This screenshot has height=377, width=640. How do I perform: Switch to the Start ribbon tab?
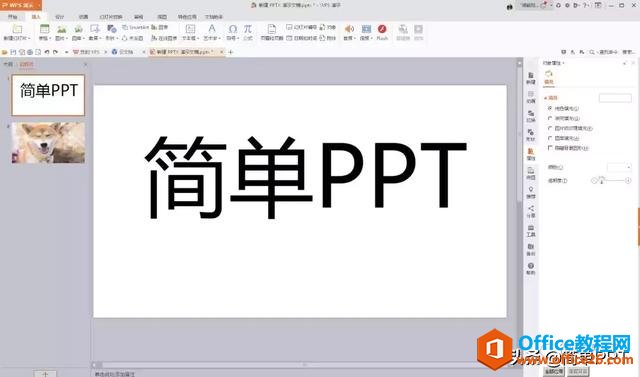(x=13, y=17)
